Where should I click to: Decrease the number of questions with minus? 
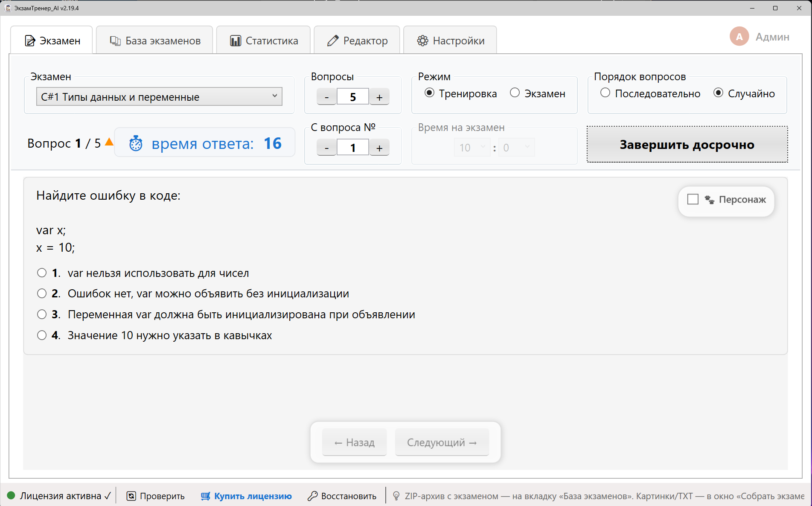coord(326,97)
